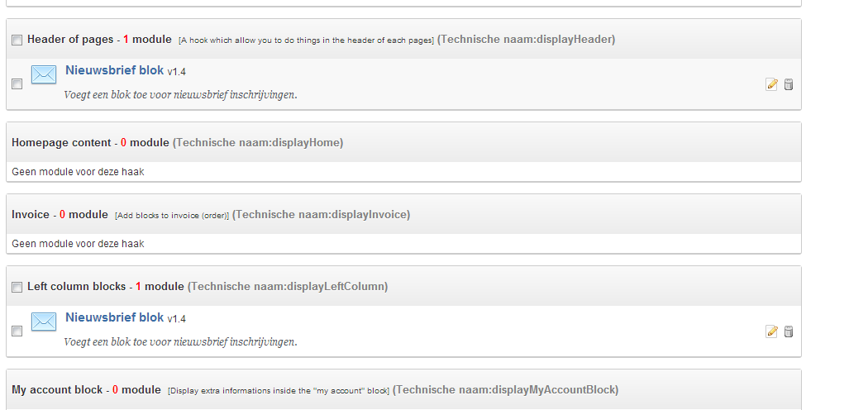
Task: Click the envelope icon under Header of pages
Action: (44, 75)
